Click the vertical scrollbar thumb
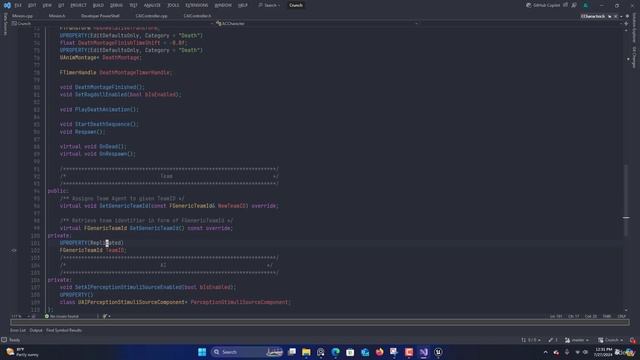The image size is (640, 360). [x=626, y=200]
